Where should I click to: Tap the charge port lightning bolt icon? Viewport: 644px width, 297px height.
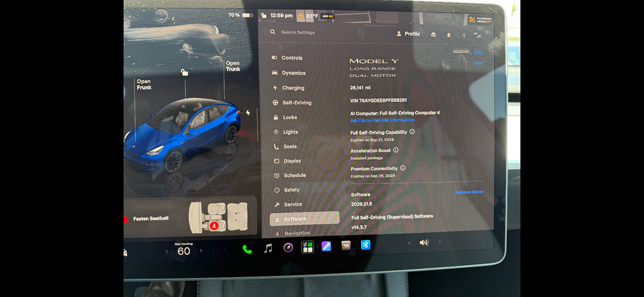point(248,113)
